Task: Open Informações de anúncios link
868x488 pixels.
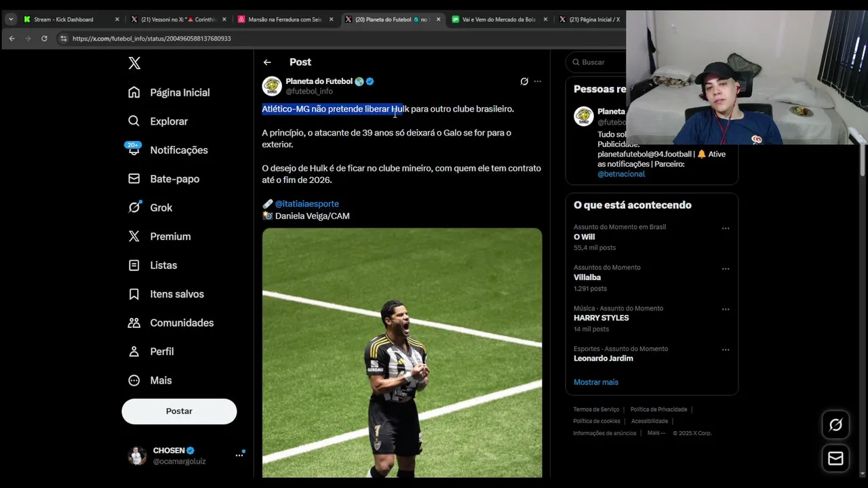Action: (x=605, y=433)
